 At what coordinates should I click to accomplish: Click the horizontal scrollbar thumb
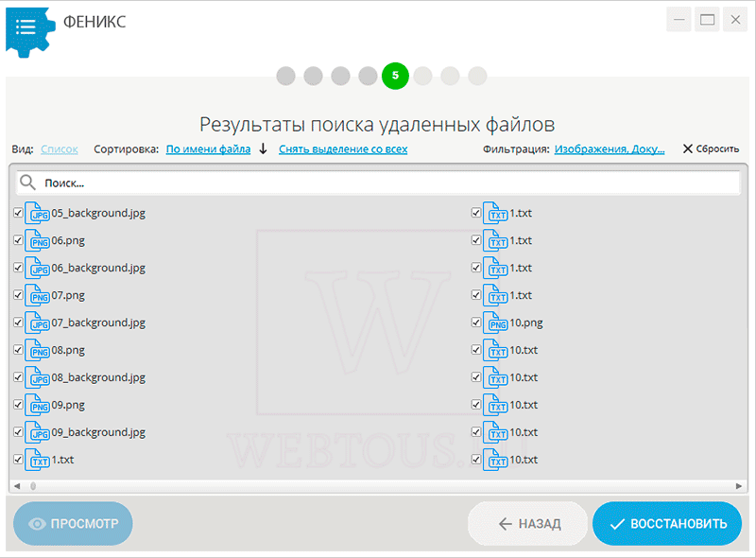(x=33, y=486)
